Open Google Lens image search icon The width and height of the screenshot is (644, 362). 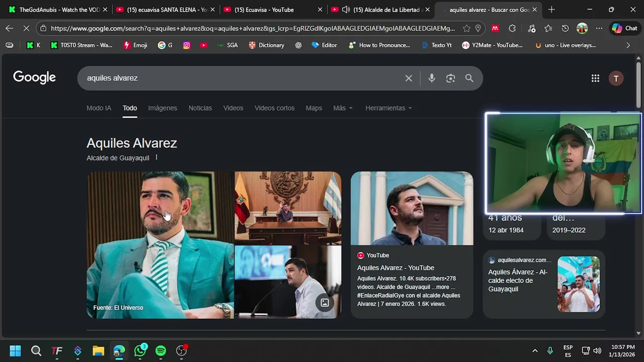(x=450, y=78)
